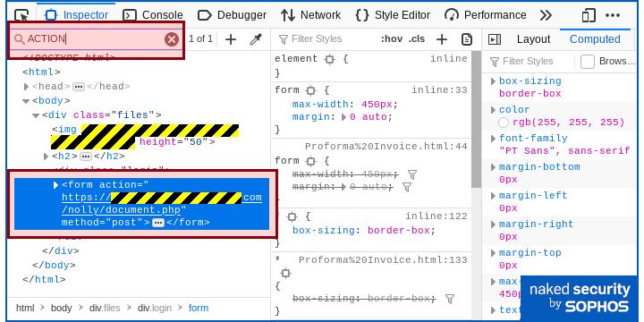Select the html opening tag row
Image resolution: width=644 pixels, height=322 pixels.
pos(41,72)
